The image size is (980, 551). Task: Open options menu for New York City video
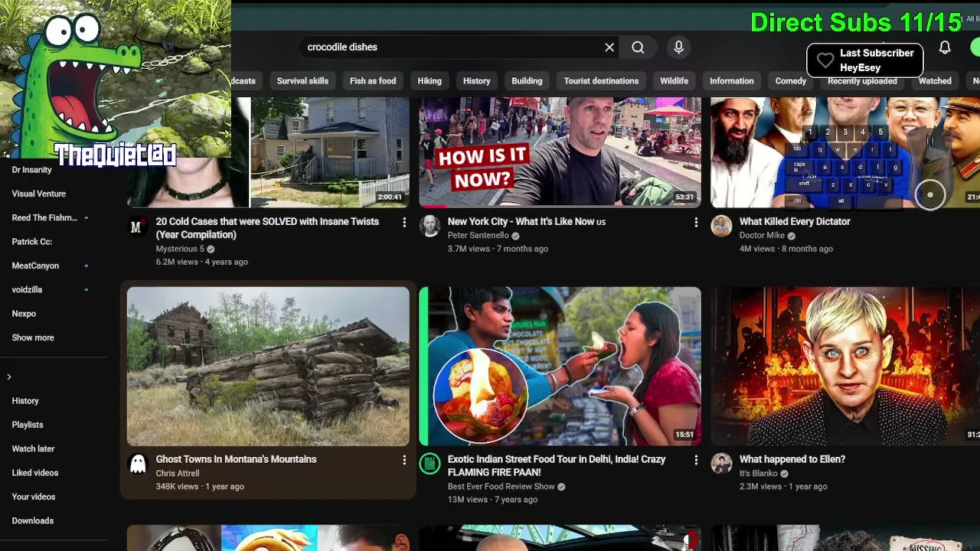click(x=696, y=222)
